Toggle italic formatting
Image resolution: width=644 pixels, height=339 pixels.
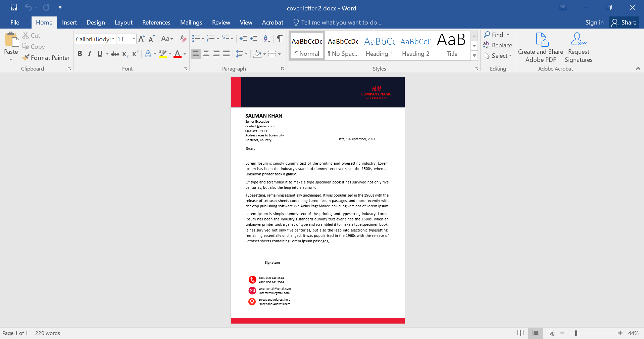click(x=89, y=54)
